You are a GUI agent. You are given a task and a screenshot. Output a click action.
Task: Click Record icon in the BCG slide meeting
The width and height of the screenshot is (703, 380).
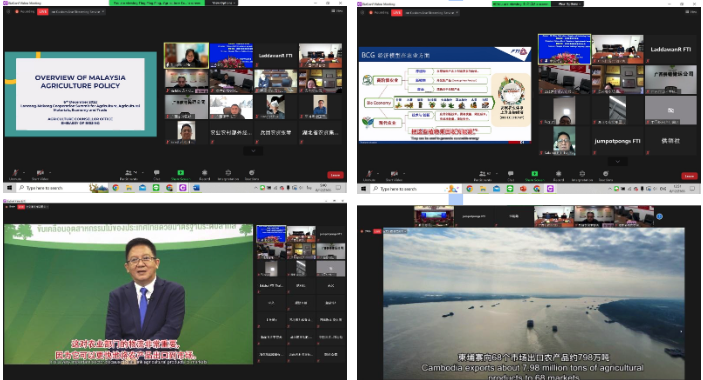point(558,175)
